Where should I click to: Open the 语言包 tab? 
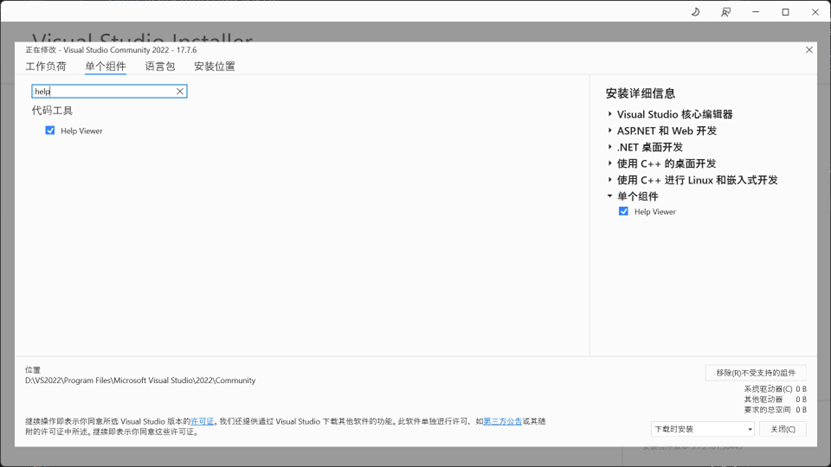pyautogui.click(x=160, y=66)
